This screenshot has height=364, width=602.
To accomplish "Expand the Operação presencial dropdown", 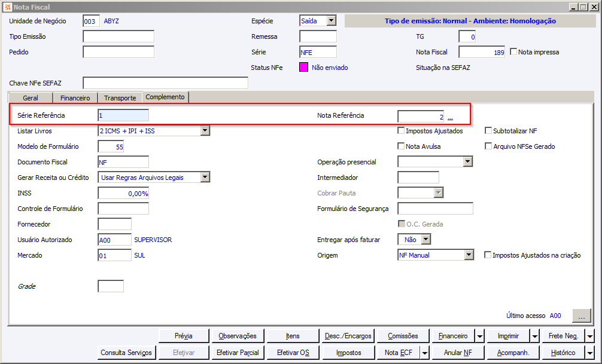I will click(467, 162).
